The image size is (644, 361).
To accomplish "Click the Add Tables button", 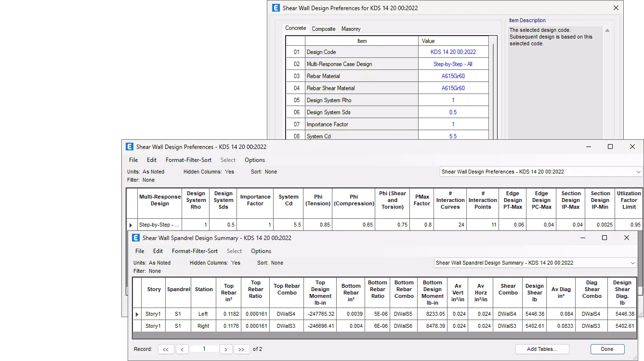I will tap(542, 349).
